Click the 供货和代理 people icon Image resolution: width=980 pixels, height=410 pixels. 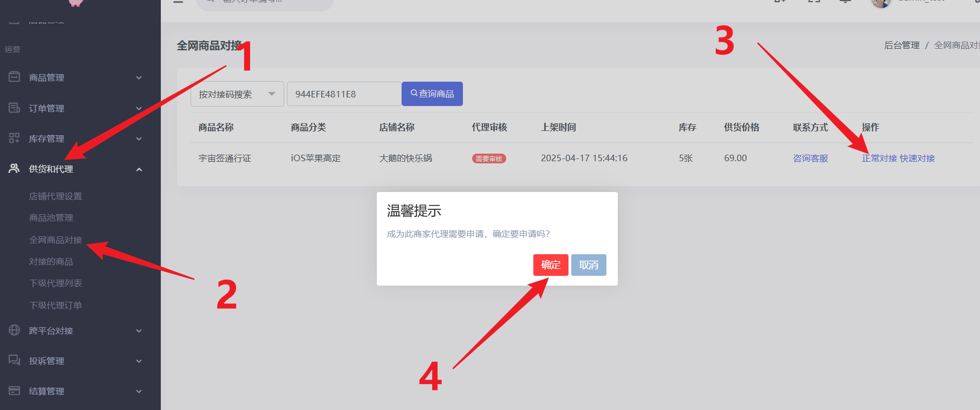pos(15,169)
